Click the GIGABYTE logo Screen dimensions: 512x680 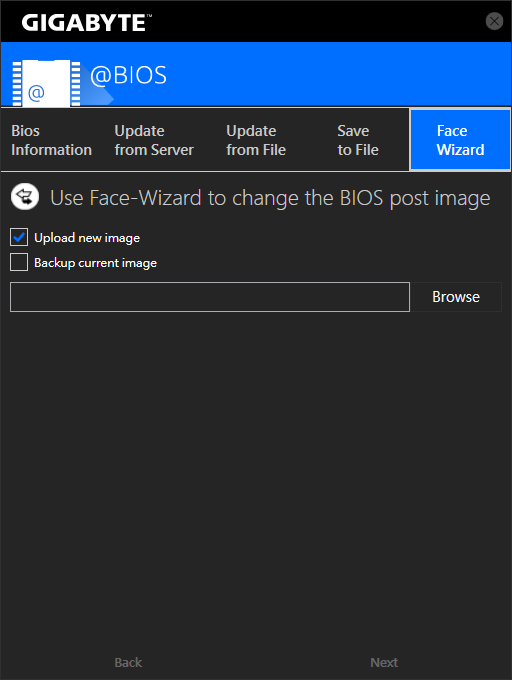pos(86,22)
